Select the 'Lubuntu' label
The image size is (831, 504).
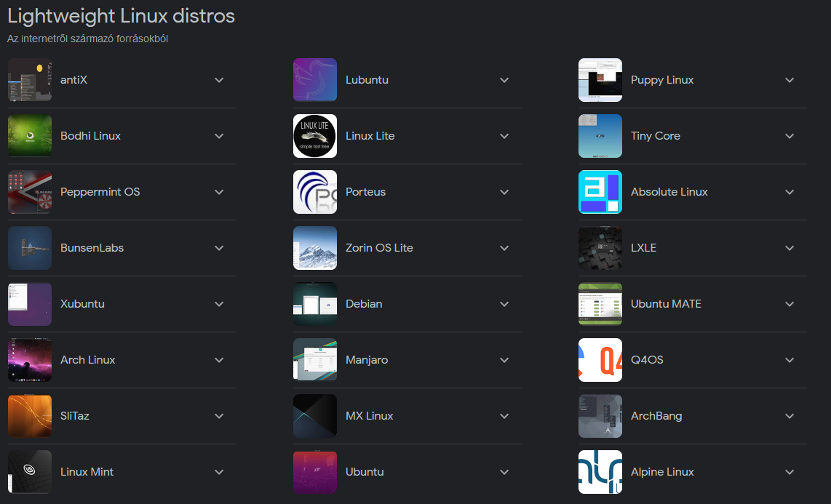[x=367, y=80]
